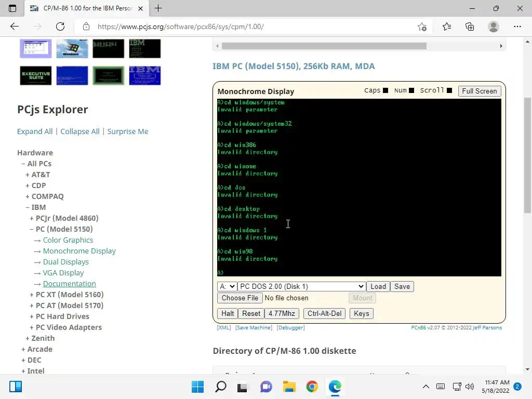The height and width of the screenshot is (399, 532).
Task: Open the Chat app in taskbar
Action: click(266, 387)
